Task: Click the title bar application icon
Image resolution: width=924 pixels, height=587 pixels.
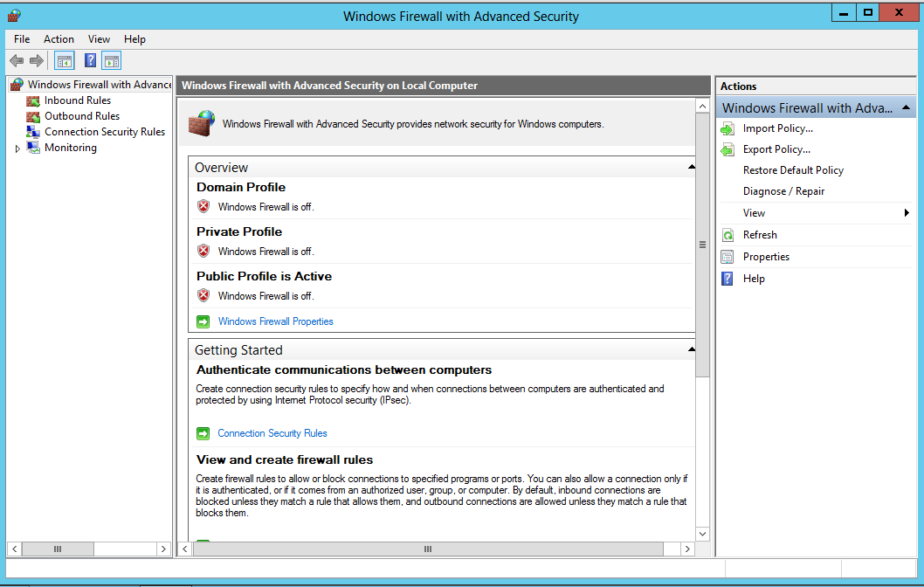Action: coord(14,16)
